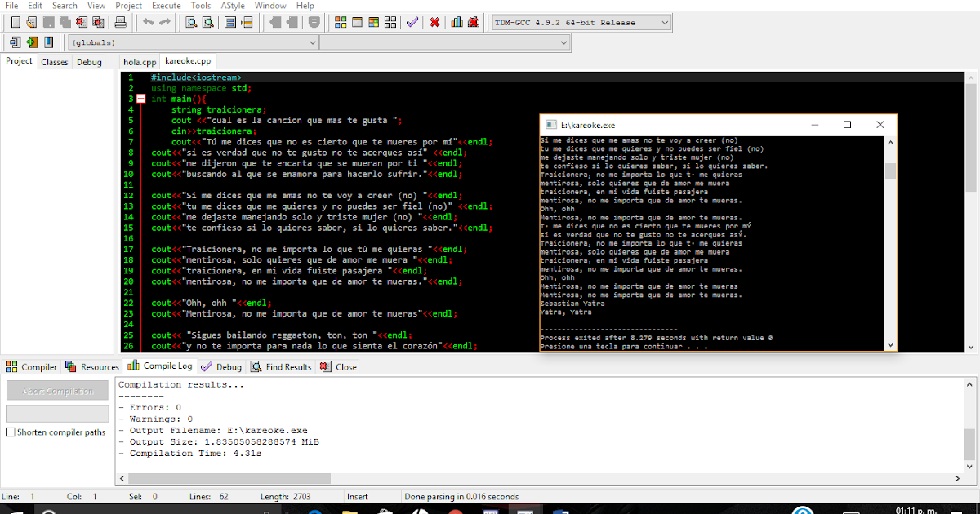The height and width of the screenshot is (514, 980).
Task: Undo the last edit
Action: tap(147, 22)
